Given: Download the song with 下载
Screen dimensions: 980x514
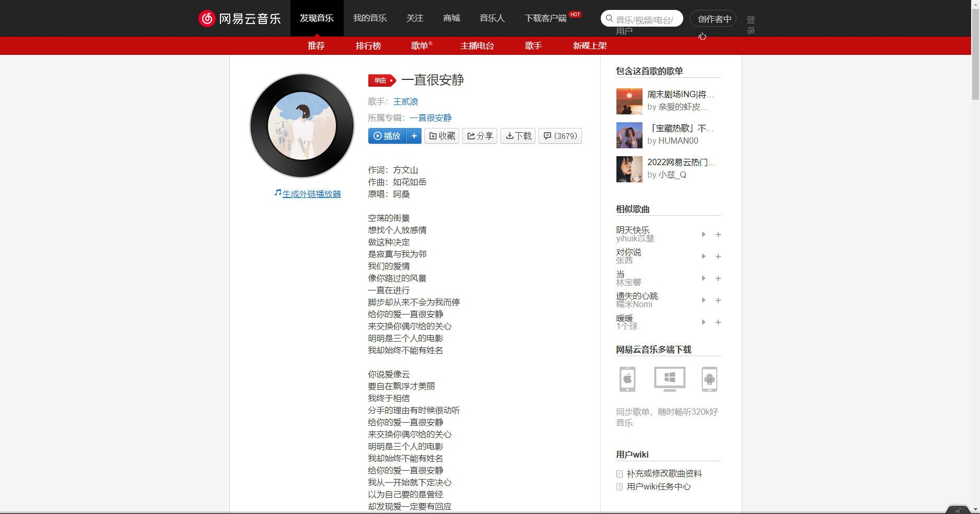Looking at the screenshot, I should pyautogui.click(x=518, y=136).
